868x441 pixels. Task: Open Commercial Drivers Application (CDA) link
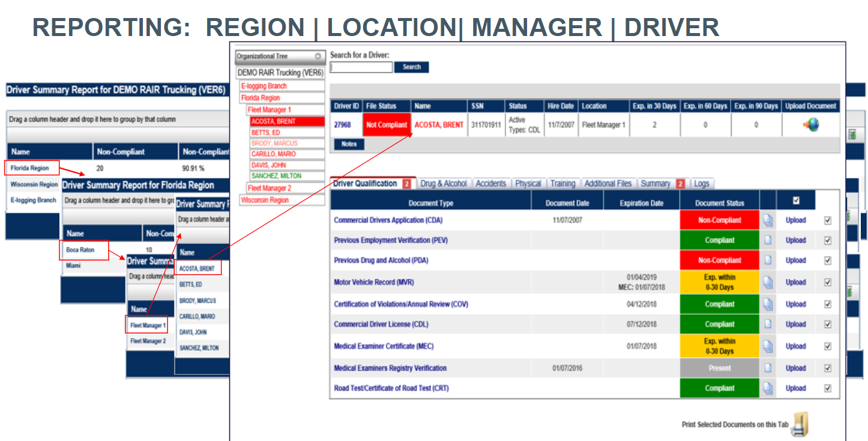(388, 221)
